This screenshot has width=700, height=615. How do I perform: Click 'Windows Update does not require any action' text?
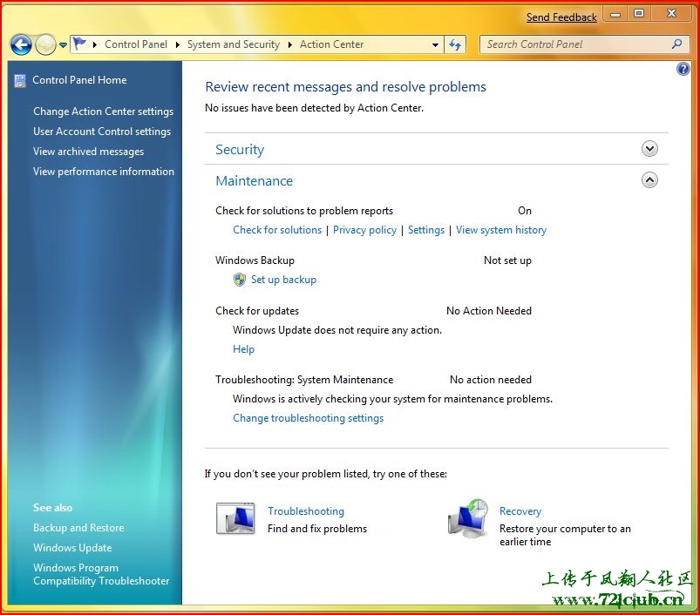click(x=337, y=330)
